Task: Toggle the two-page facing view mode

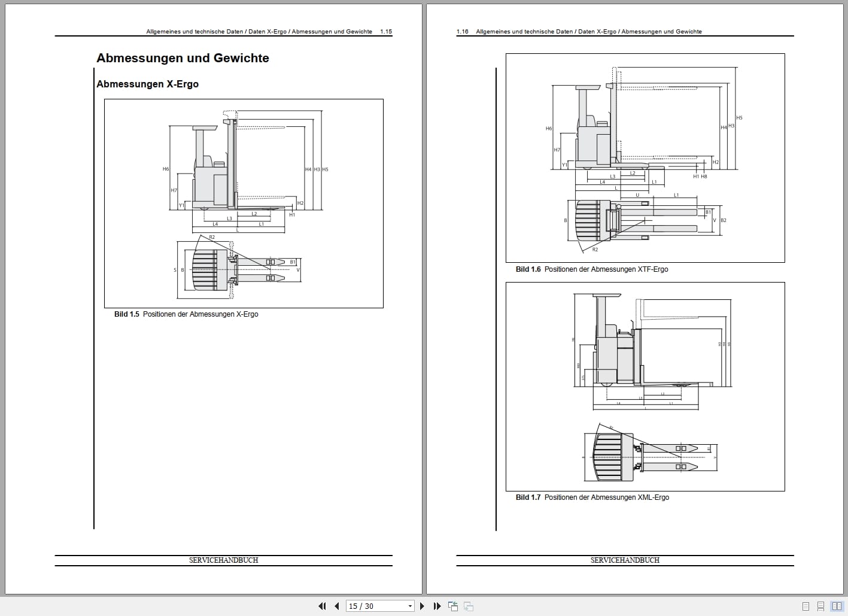Action: (838, 606)
